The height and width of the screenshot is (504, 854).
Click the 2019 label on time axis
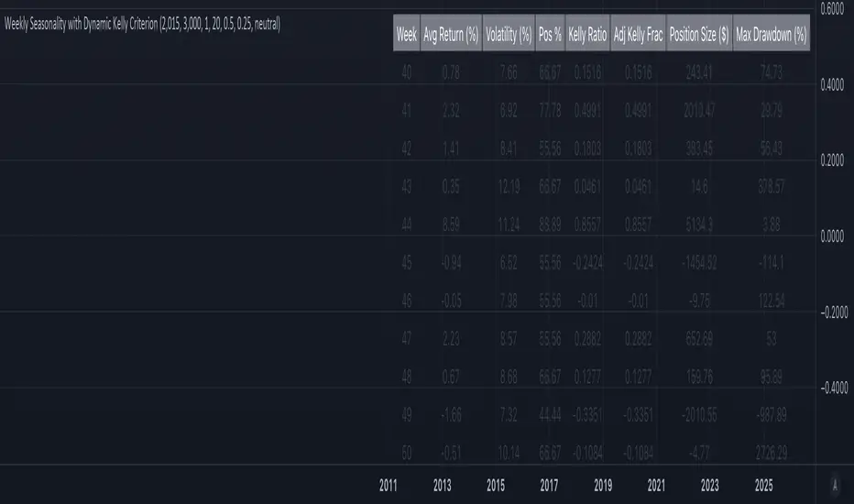(603, 482)
